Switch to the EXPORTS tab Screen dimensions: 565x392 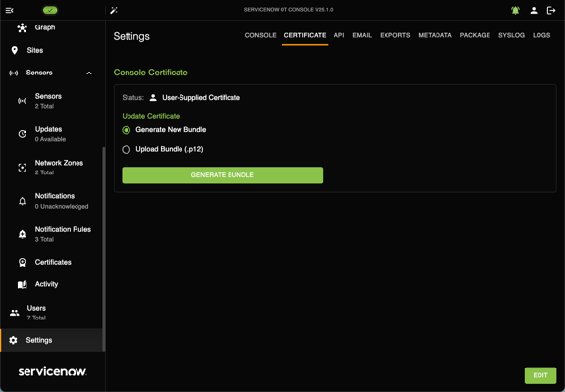(395, 35)
